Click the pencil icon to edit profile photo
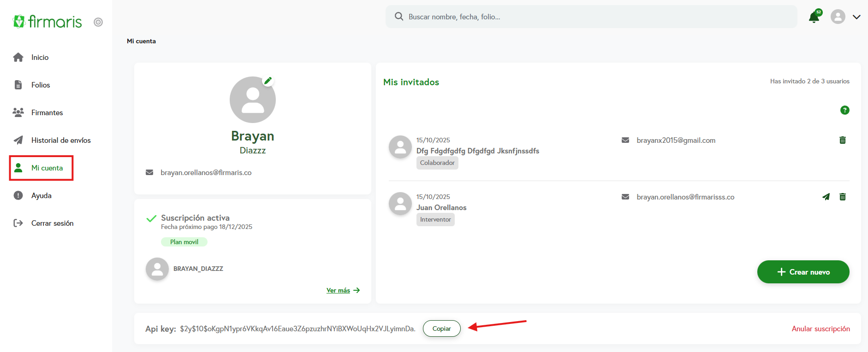The width and height of the screenshot is (868, 352). point(268,81)
